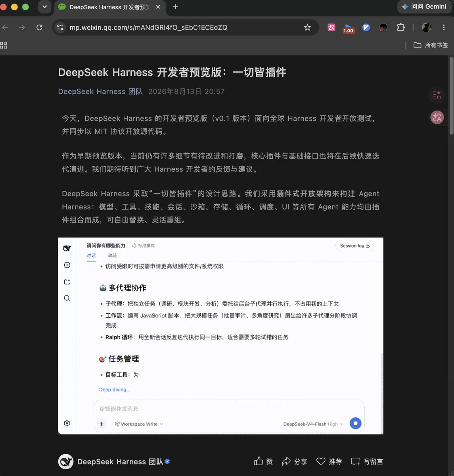Click the 标准模式 mode label

point(144,246)
